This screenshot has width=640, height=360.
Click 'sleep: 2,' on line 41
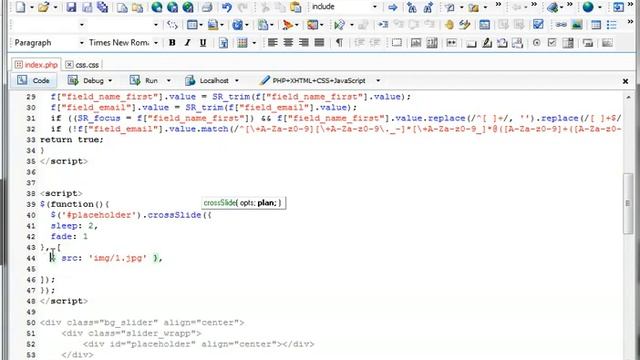[74, 226]
